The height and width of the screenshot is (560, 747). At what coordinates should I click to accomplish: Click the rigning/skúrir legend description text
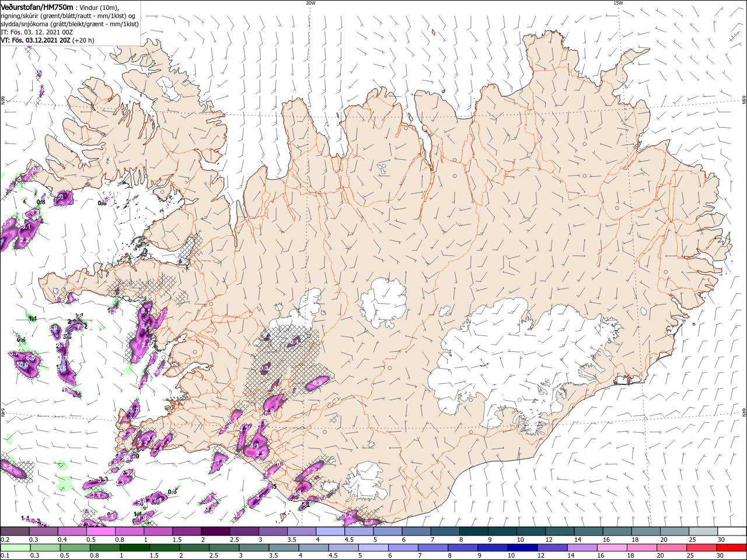[68, 16]
